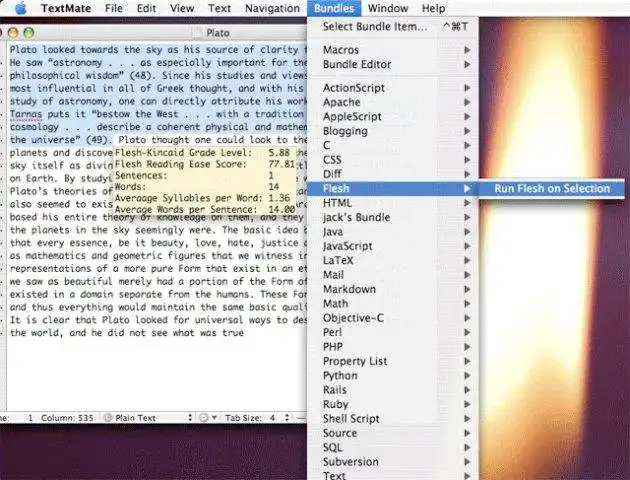Click in text line starting 'It is clear that Plato'
630x480 pixels.
coord(158,320)
